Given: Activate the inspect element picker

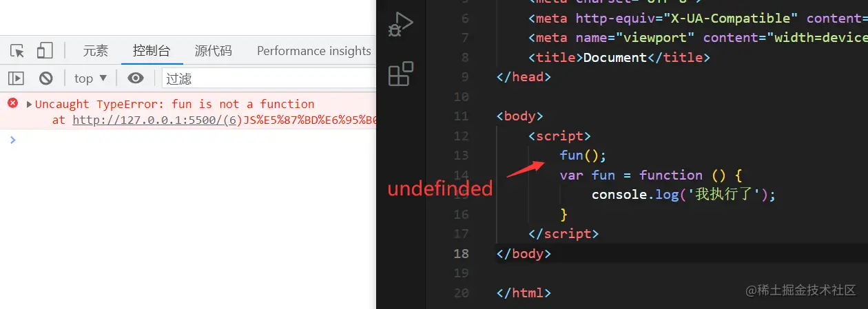Looking at the screenshot, I should [17, 51].
